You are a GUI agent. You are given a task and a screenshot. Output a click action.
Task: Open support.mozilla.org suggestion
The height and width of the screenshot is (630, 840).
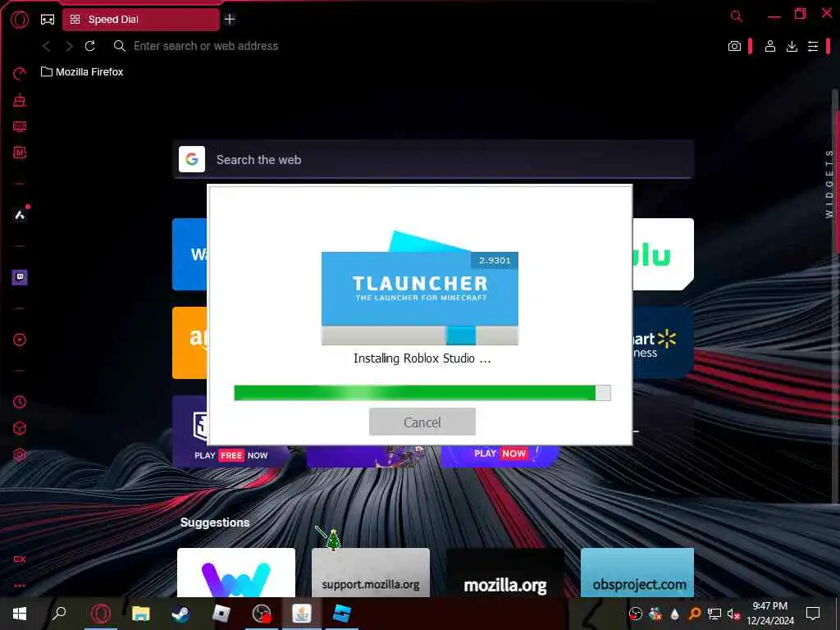(370, 572)
